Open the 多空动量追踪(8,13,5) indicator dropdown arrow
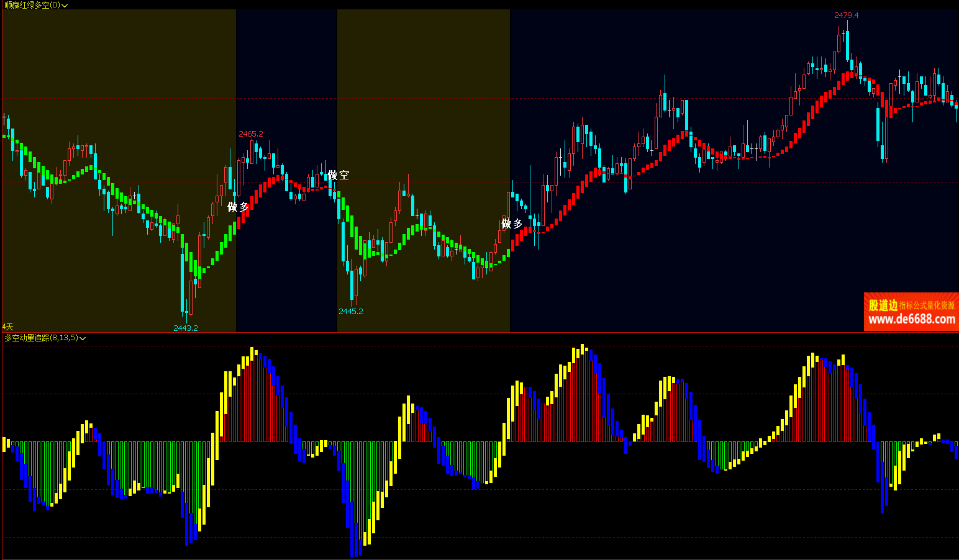This screenshot has width=959, height=560. point(83,338)
